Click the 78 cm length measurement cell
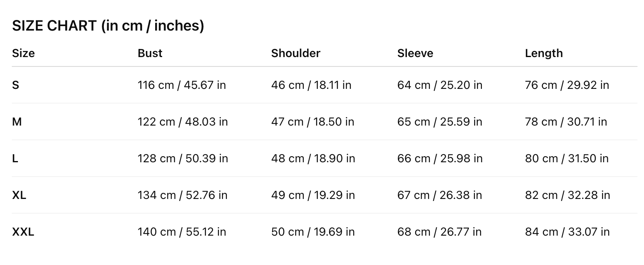 tap(566, 122)
